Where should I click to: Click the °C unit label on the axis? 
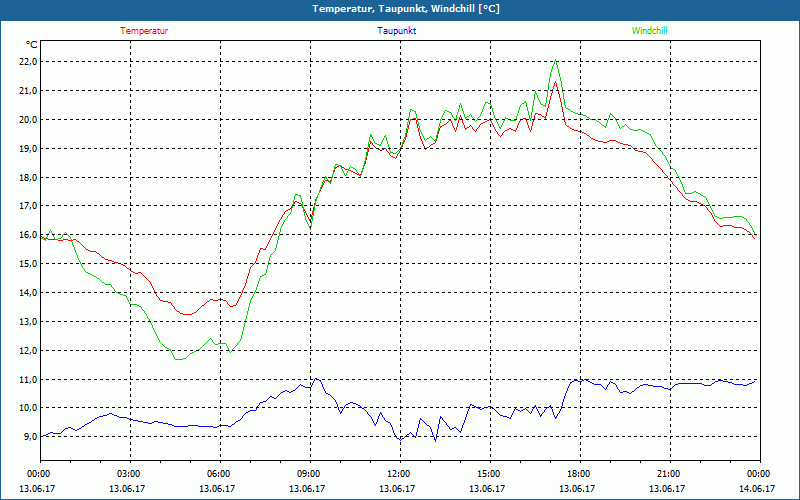(32, 45)
